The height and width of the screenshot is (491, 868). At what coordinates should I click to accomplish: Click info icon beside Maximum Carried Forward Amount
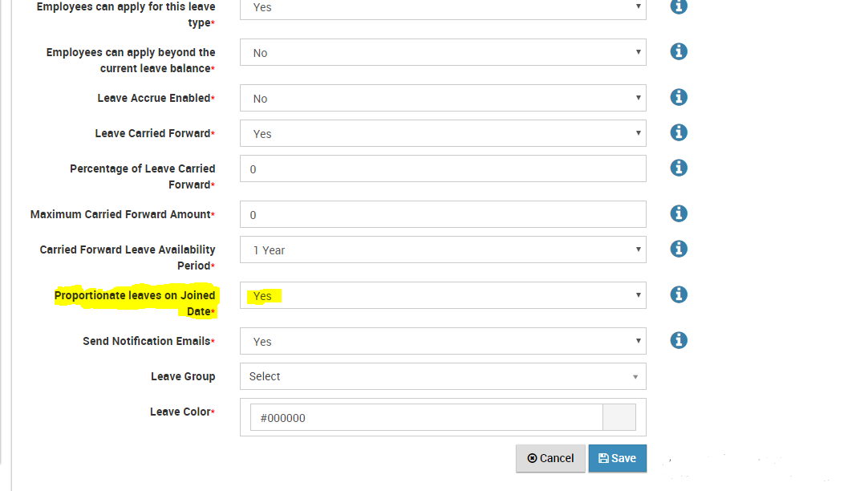679,213
